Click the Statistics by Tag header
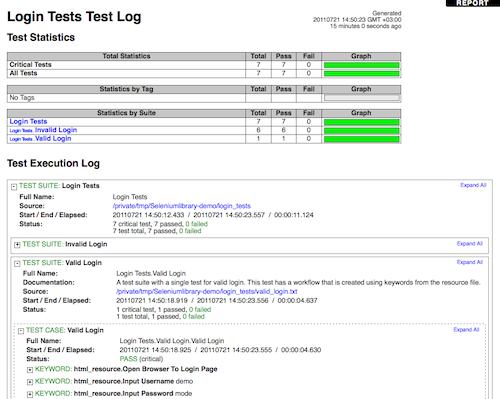Screen dimensions: 500x399 point(126,89)
